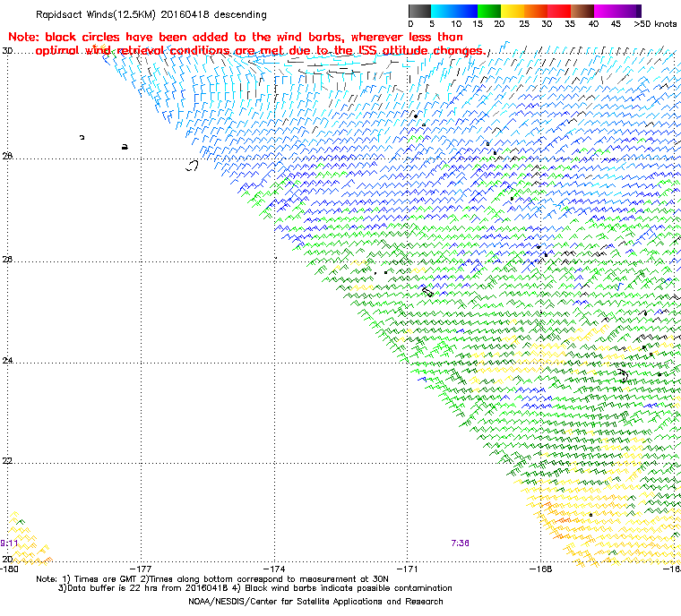Click the "45" color scale label

click(x=616, y=24)
